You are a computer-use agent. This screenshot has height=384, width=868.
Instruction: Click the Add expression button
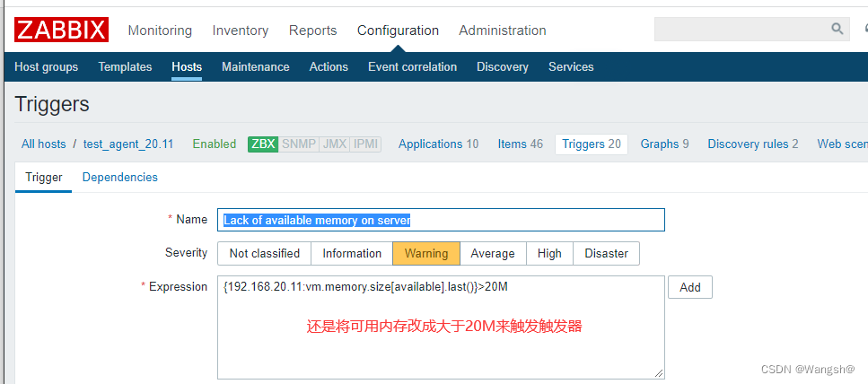coord(690,287)
